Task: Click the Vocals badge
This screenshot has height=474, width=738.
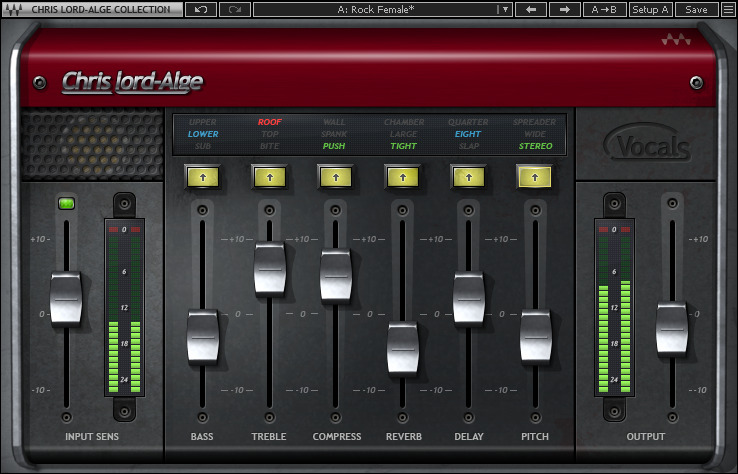Action: pos(648,144)
